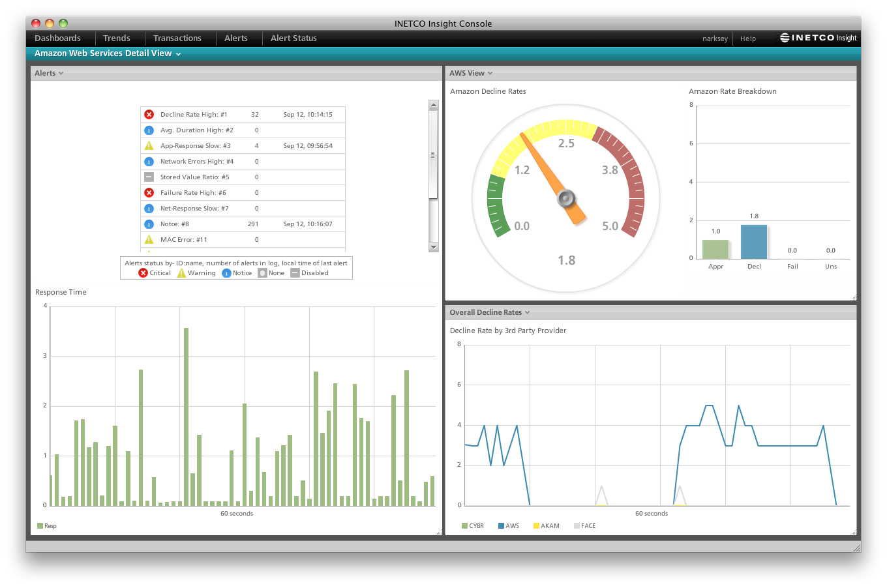Open the Transactions menu
The height and width of the screenshot is (588, 887).
[177, 38]
